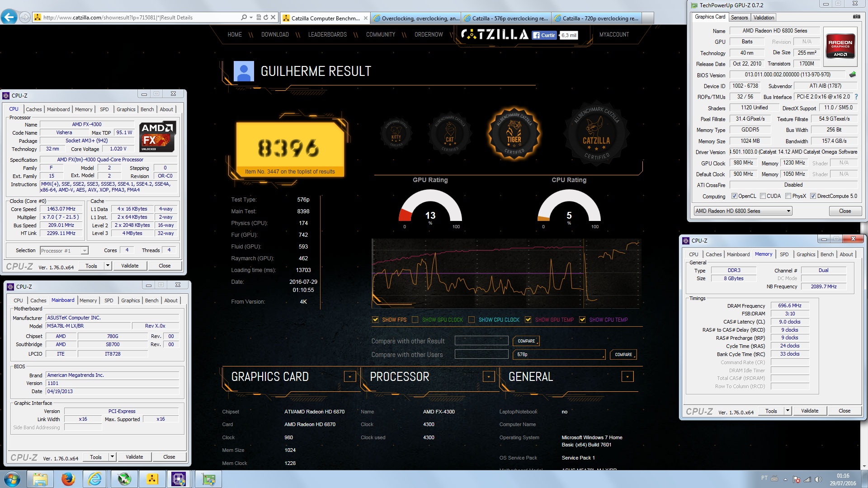This screenshot has width=868, height=488.
Task: Click the yellow 8396 score panel
Action: tap(290, 149)
